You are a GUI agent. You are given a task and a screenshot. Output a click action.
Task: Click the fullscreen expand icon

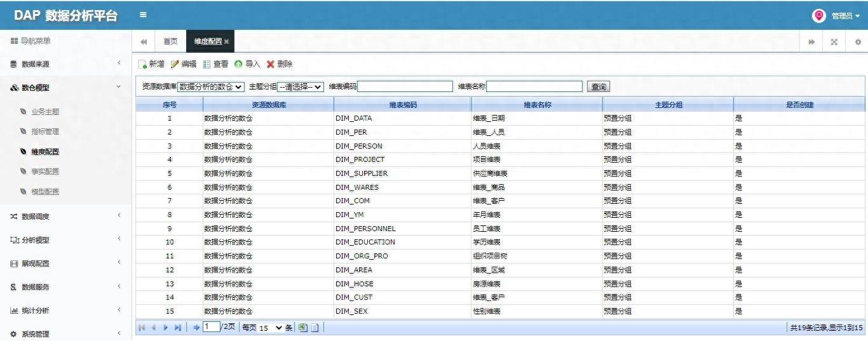(x=834, y=42)
